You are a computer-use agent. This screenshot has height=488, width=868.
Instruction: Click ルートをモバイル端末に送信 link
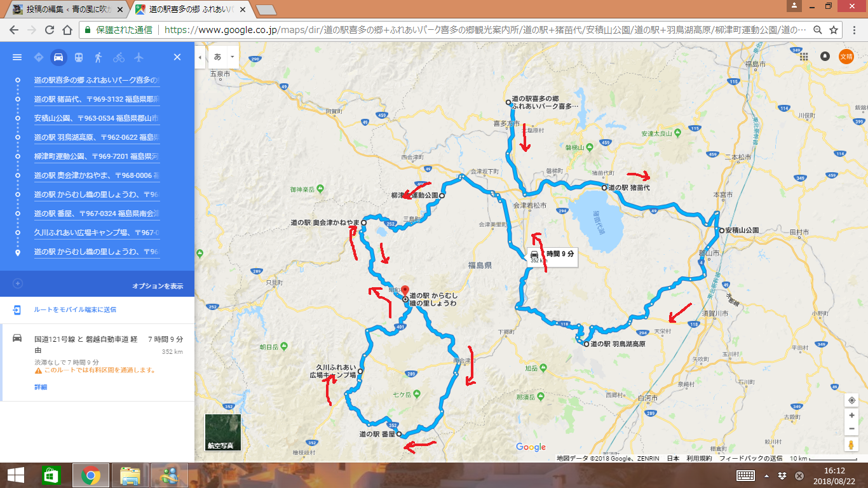coord(75,309)
